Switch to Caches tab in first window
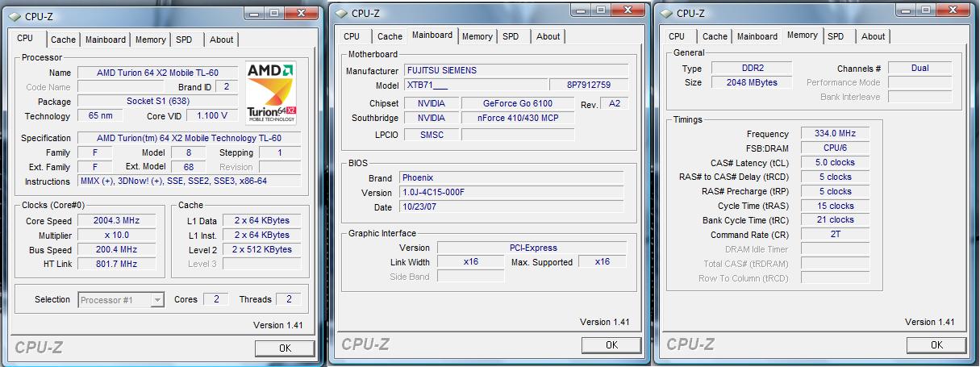 click(x=63, y=40)
